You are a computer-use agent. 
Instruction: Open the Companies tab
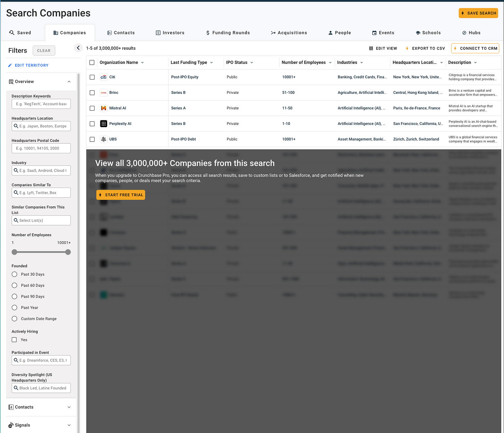tap(70, 33)
